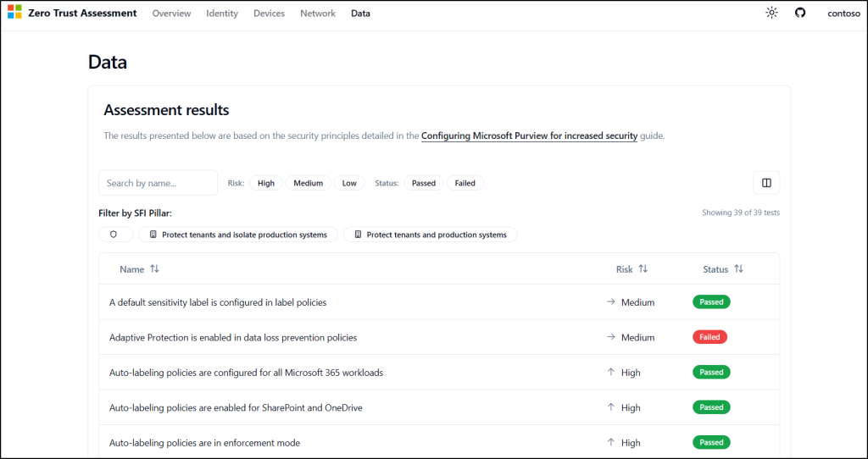Sort by Status column arrows
The height and width of the screenshot is (459, 868).
(x=738, y=268)
